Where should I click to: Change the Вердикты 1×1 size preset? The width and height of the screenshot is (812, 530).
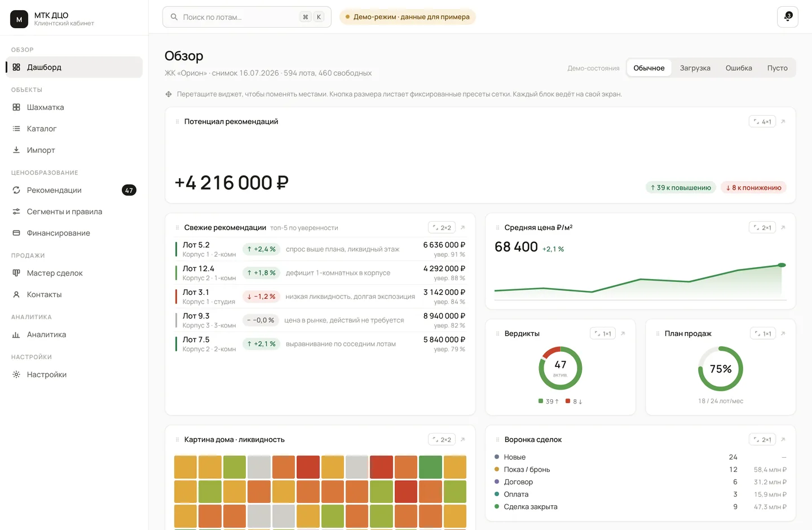pos(603,334)
